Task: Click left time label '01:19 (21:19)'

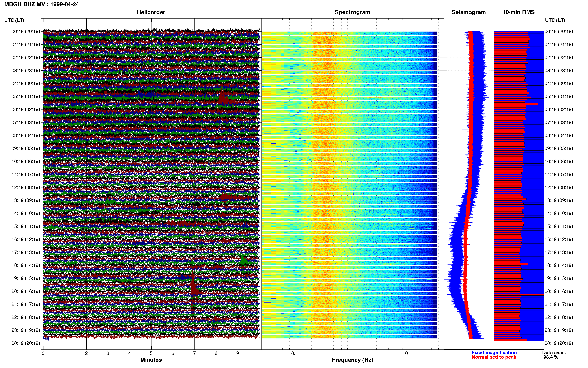Action: point(26,45)
